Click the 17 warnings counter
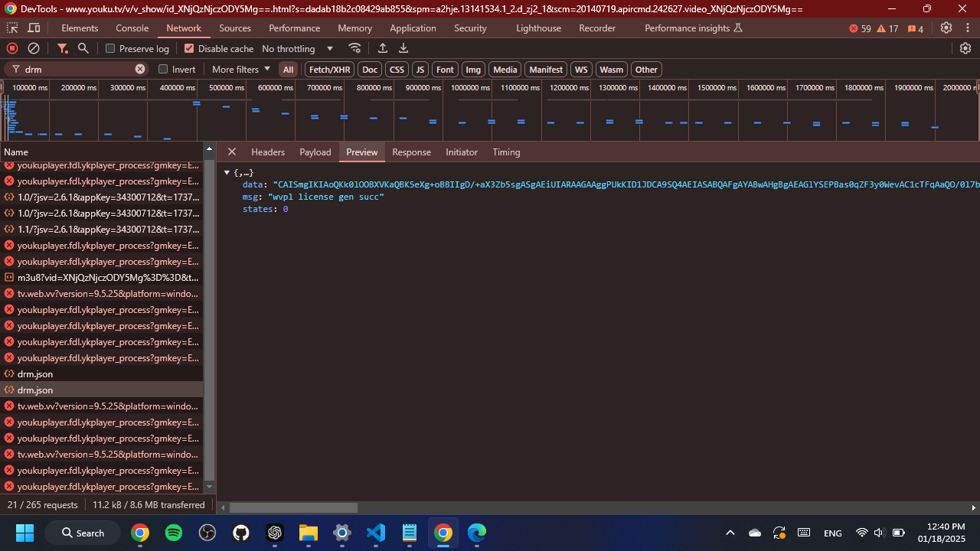 [x=887, y=28]
